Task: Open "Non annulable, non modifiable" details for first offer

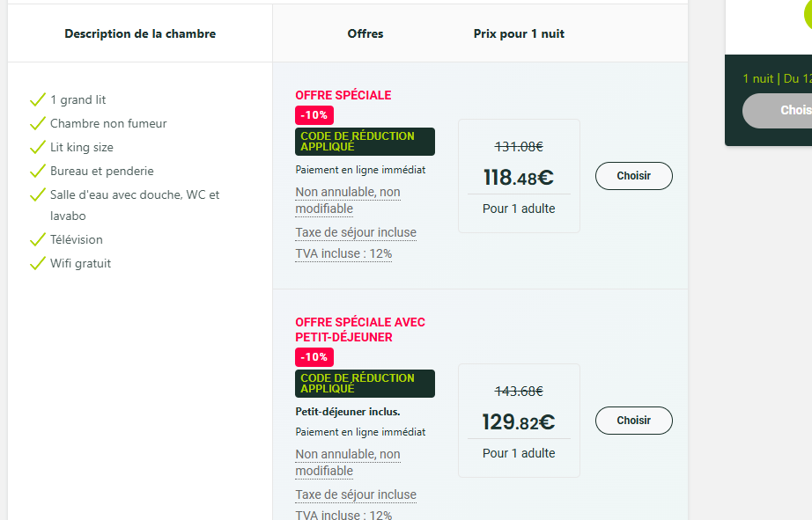Action: 347,201
